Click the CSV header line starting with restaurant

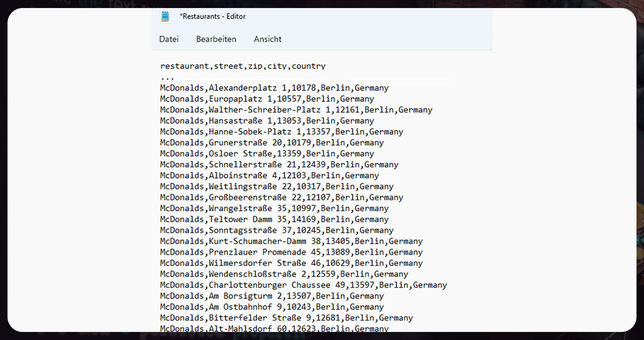click(243, 66)
